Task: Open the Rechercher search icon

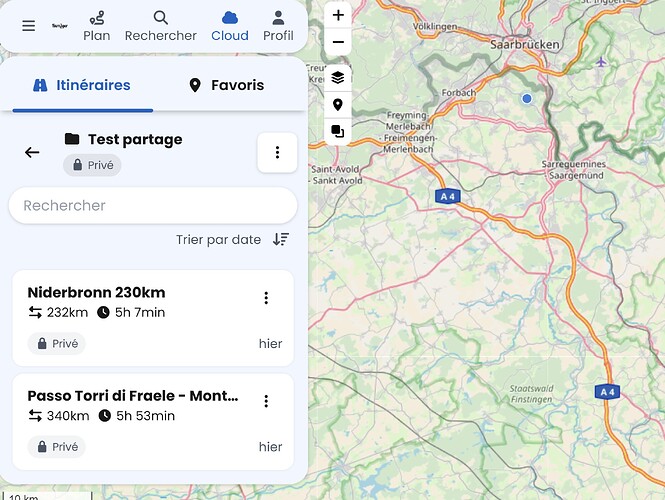Action: [x=160, y=26]
